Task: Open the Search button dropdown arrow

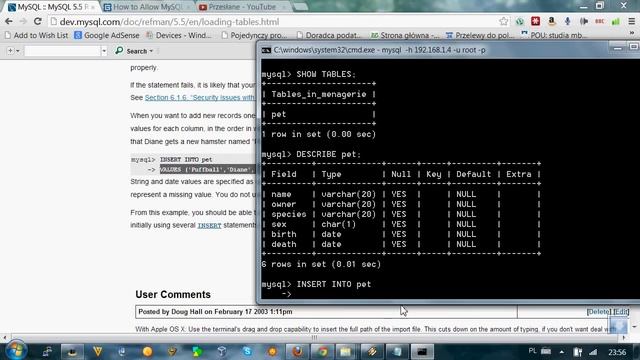Action: [151, 51]
